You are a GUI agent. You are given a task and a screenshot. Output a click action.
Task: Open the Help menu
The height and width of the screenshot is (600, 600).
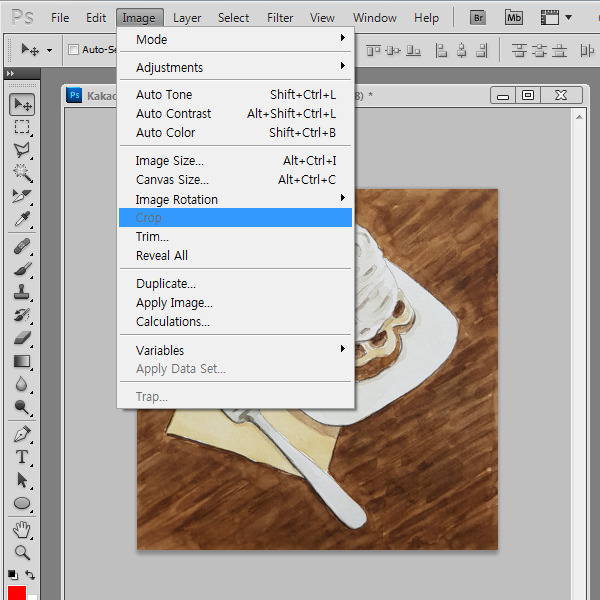(x=426, y=18)
